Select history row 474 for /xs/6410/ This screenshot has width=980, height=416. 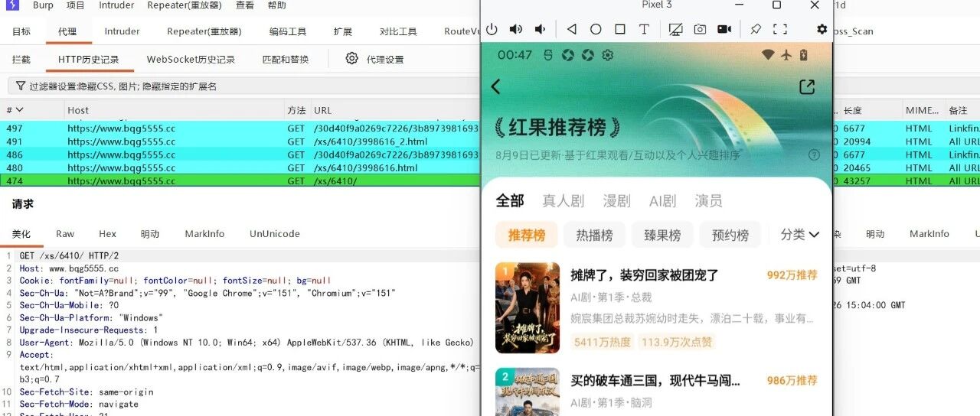241,181
